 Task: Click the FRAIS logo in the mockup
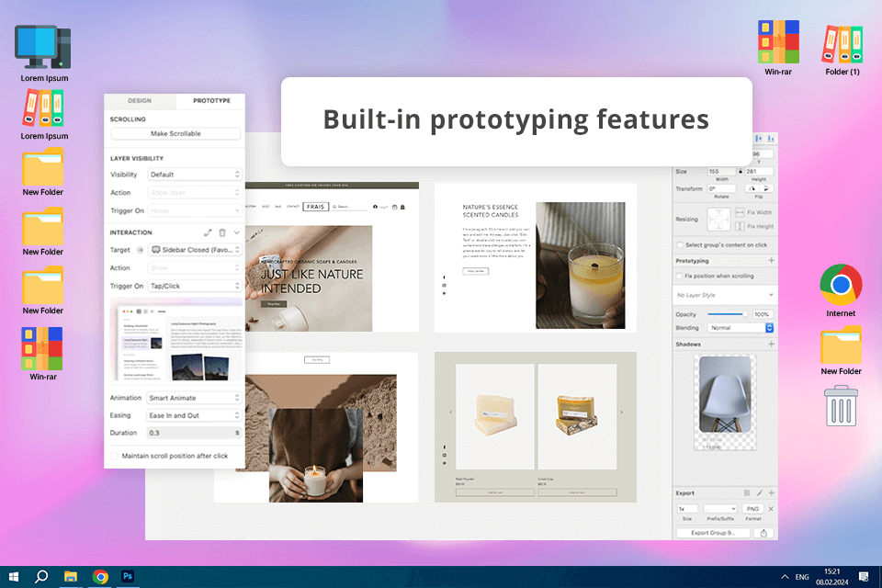tap(315, 207)
